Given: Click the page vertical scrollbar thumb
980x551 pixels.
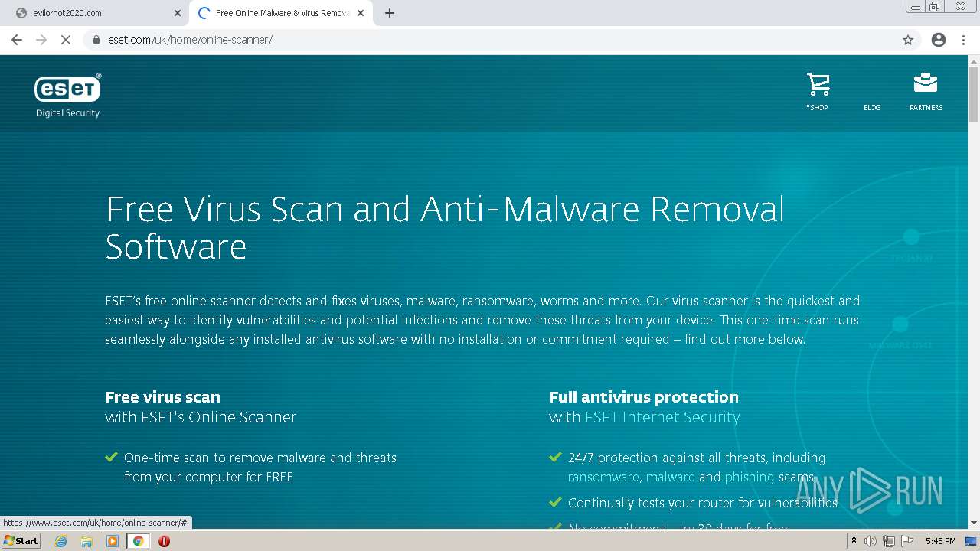Looking at the screenshot, I should coord(974,94).
